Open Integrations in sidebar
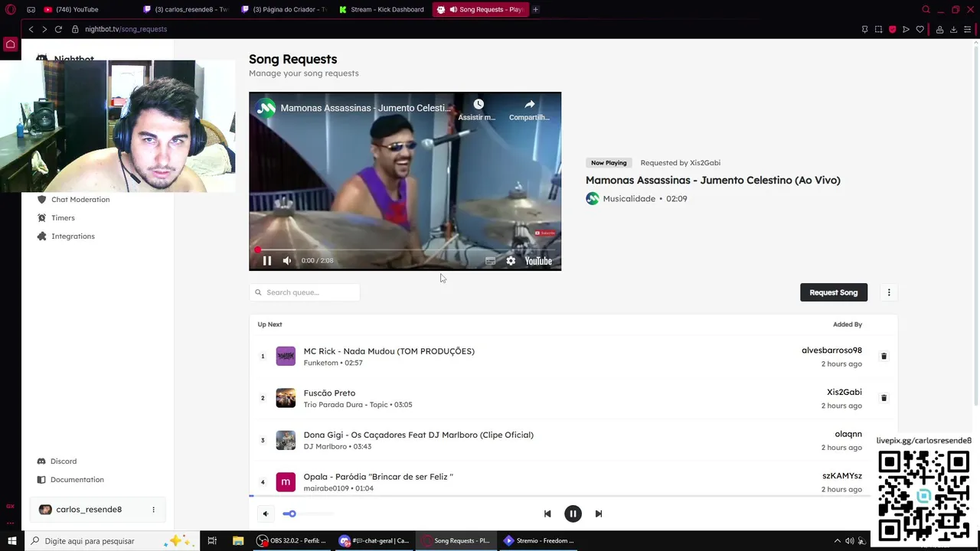The height and width of the screenshot is (551, 980). (73, 236)
